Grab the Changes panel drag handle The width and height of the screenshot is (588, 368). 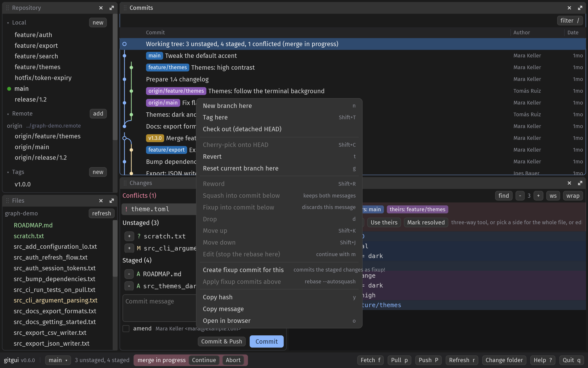point(125,183)
